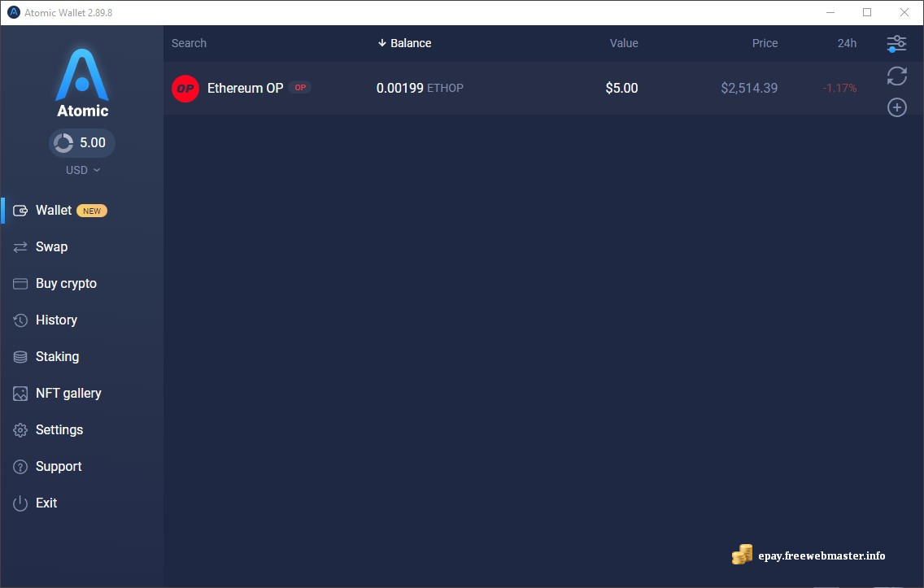Open the Buy crypto section
Screen dimensions: 924x588
pyautogui.click(x=66, y=283)
